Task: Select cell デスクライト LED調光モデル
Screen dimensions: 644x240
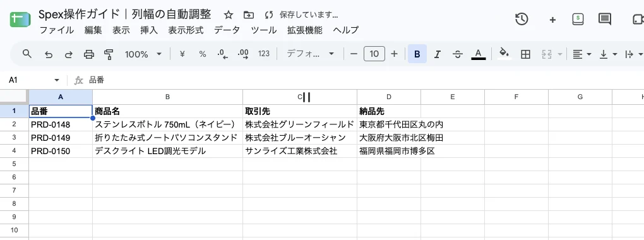Action: click(x=167, y=151)
